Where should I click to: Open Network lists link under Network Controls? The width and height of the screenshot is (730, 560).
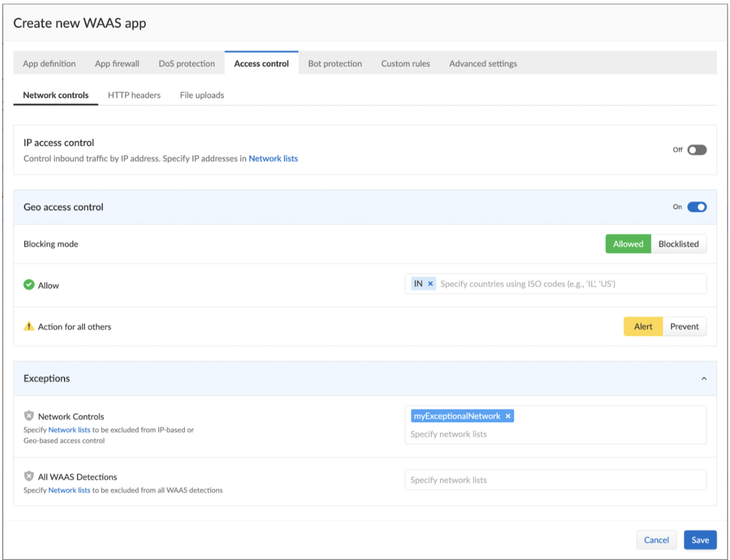tap(70, 430)
